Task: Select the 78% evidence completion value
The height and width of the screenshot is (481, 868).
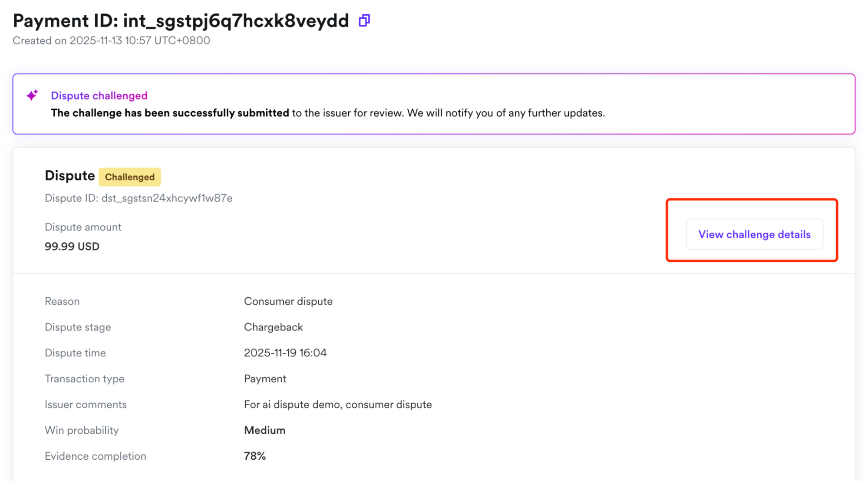Action: tap(254, 456)
